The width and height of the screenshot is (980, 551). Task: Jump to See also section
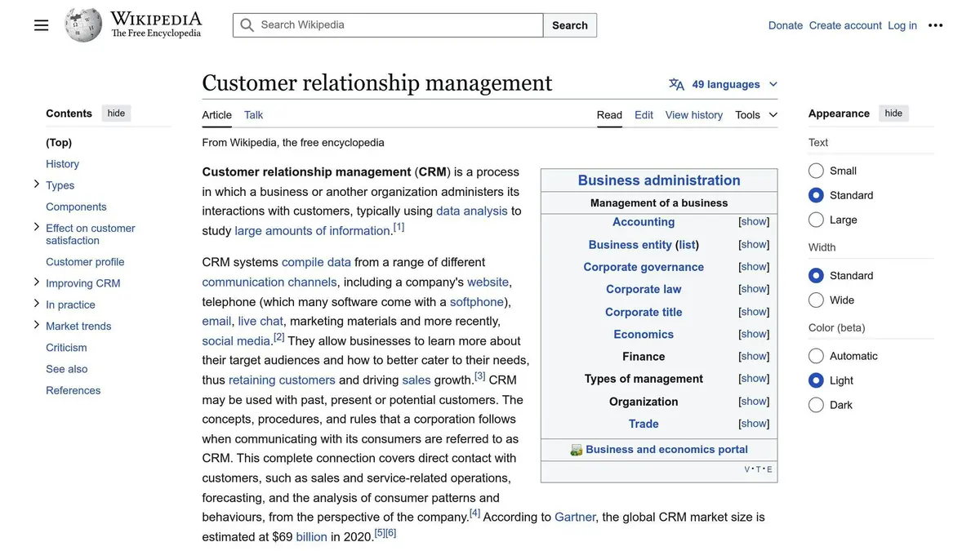pyautogui.click(x=67, y=369)
